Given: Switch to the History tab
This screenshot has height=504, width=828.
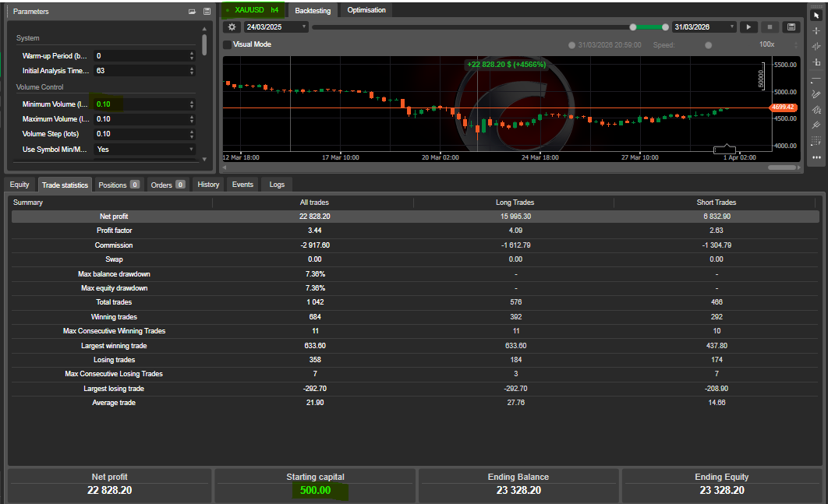Looking at the screenshot, I should click(208, 185).
